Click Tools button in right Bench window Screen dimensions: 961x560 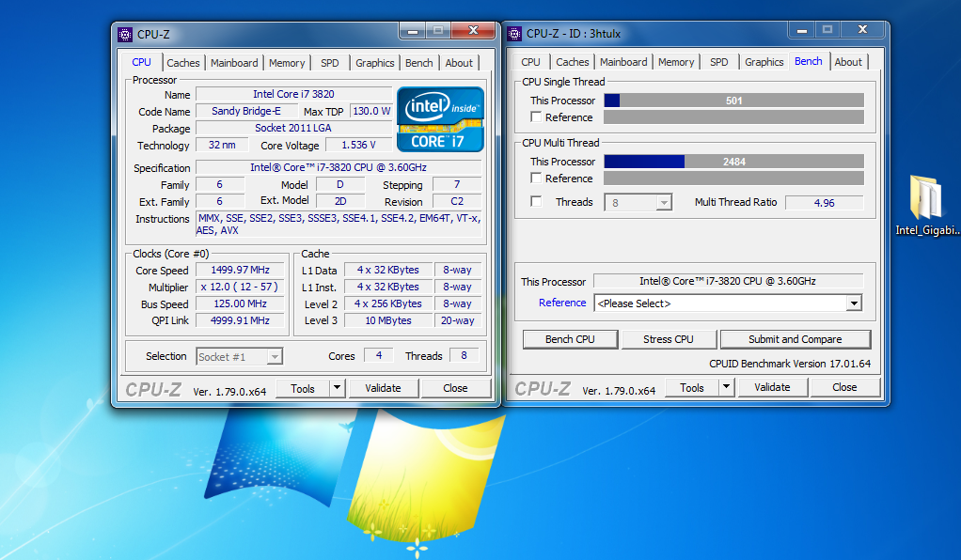click(692, 387)
